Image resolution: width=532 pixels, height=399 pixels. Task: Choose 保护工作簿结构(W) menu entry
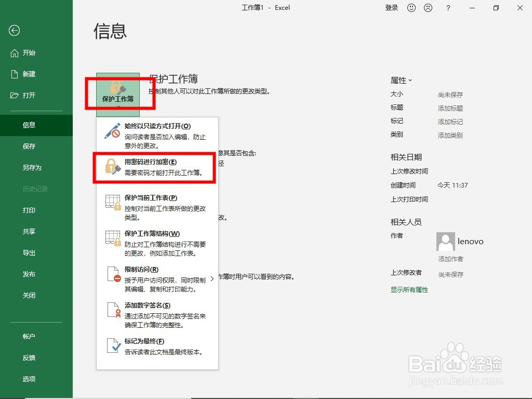(x=157, y=243)
